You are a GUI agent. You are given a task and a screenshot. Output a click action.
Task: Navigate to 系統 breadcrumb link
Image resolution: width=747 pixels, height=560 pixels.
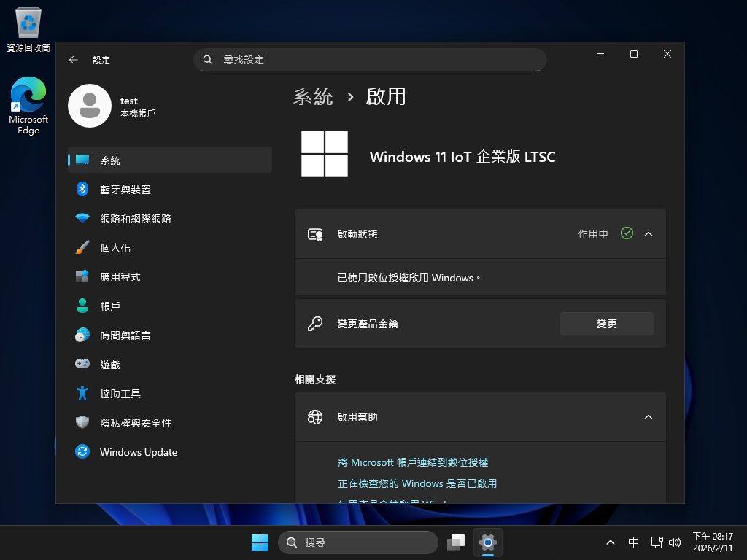pyautogui.click(x=313, y=96)
